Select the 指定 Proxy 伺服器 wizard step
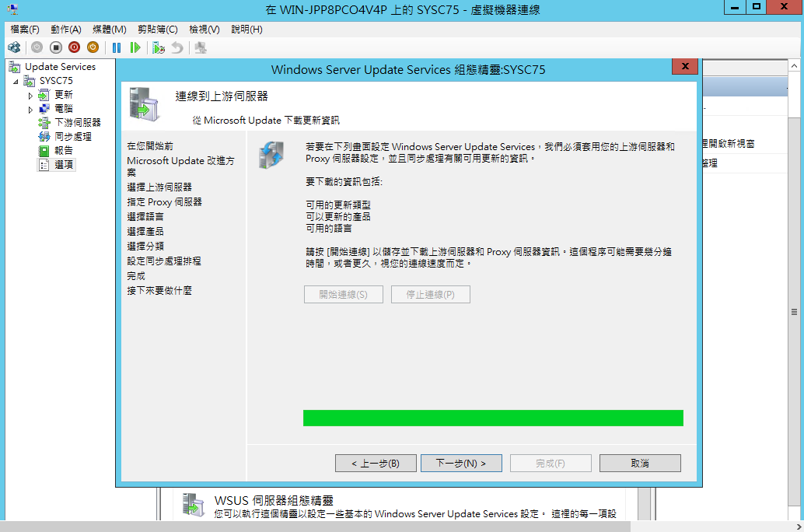The height and width of the screenshot is (532, 804). tap(165, 202)
